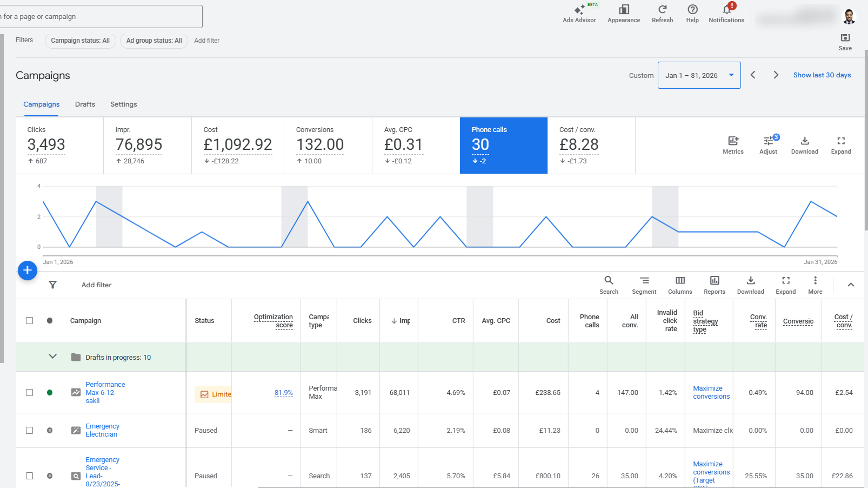Toggle paused status dot for Emergency Service Lead

coord(50,476)
